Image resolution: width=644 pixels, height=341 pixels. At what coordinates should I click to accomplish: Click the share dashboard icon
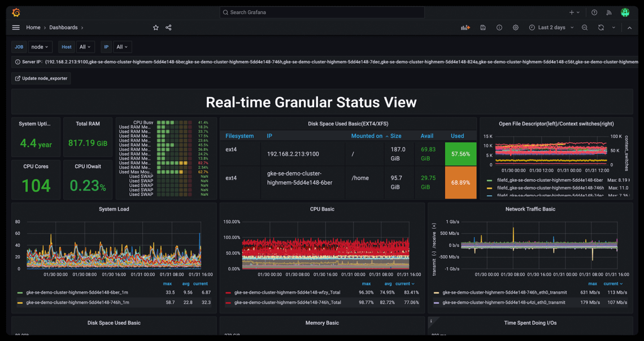(x=169, y=27)
